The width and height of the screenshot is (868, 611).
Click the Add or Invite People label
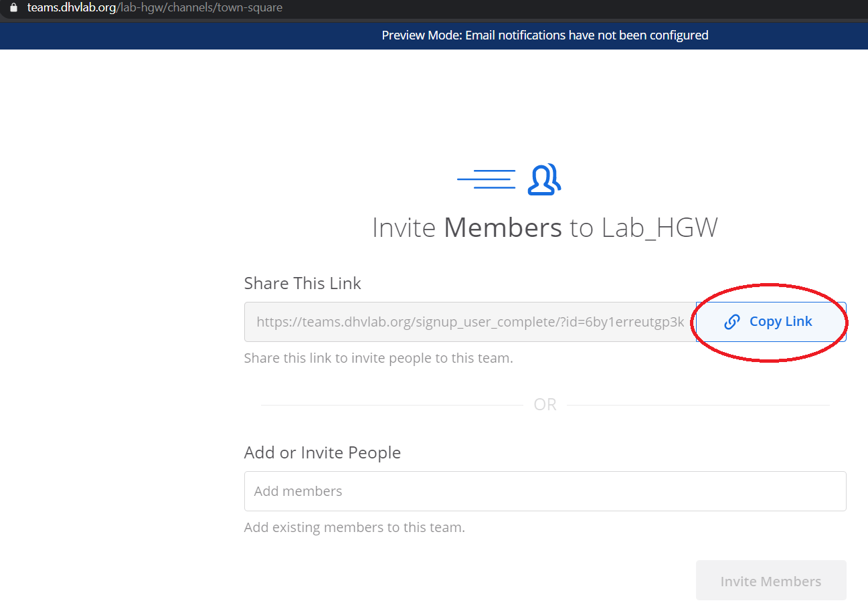click(323, 452)
